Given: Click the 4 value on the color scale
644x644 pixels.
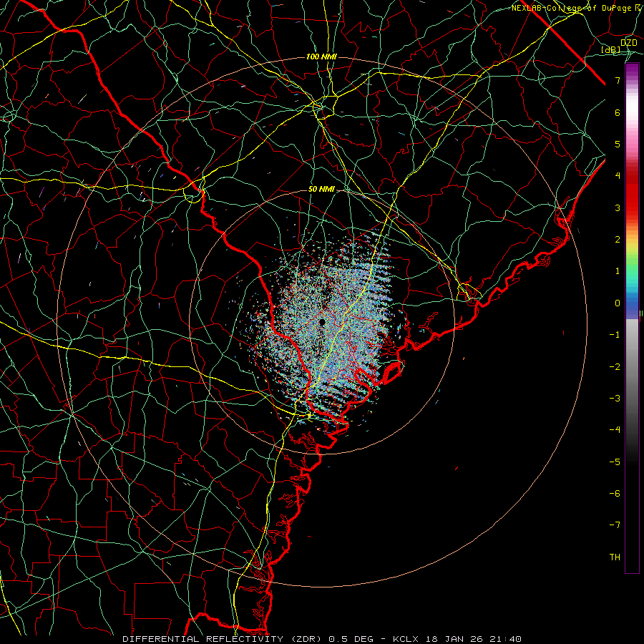Looking at the screenshot, I should [618, 176].
